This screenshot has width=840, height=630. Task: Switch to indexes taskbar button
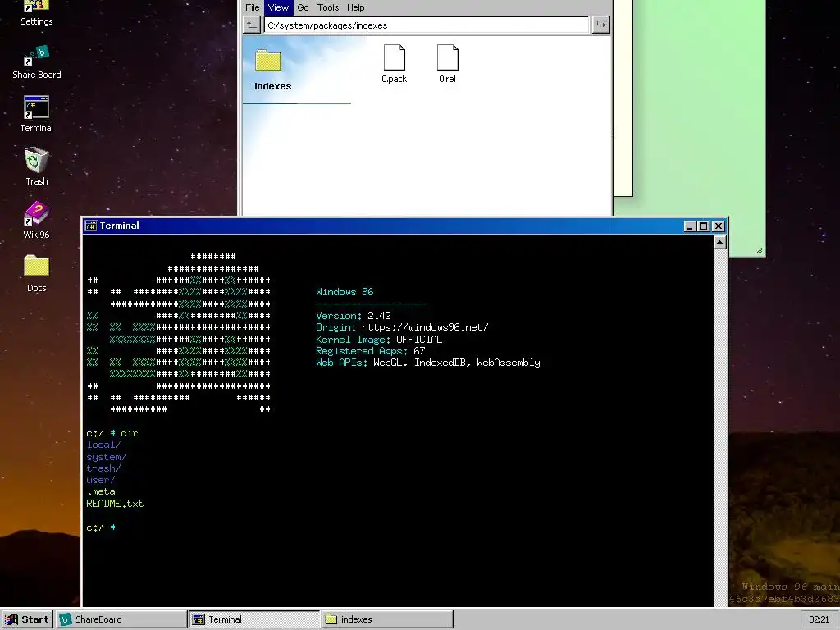point(387,619)
